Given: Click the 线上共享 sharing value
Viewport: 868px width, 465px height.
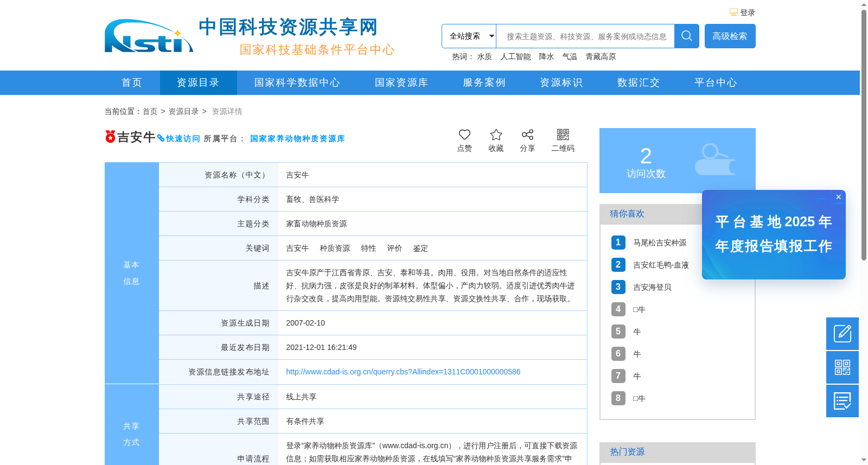Looking at the screenshot, I should (301, 397).
